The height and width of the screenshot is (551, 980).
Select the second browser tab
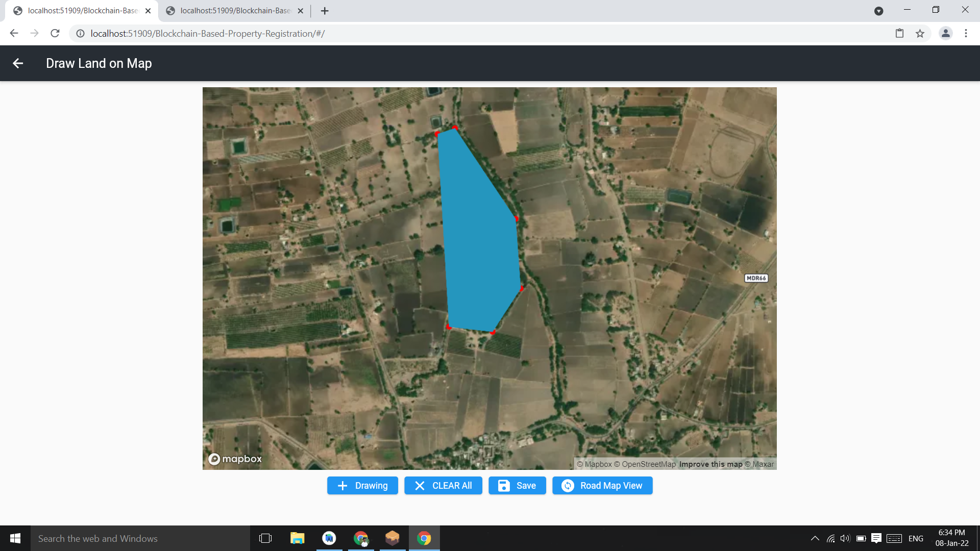pyautogui.click(x=235, y=11)
